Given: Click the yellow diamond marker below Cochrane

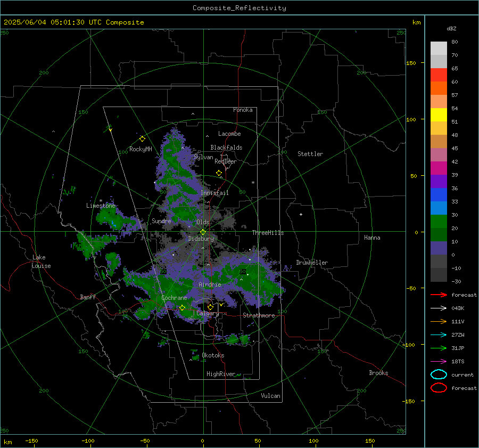Looking at the screenshot, I should point(182,308).
